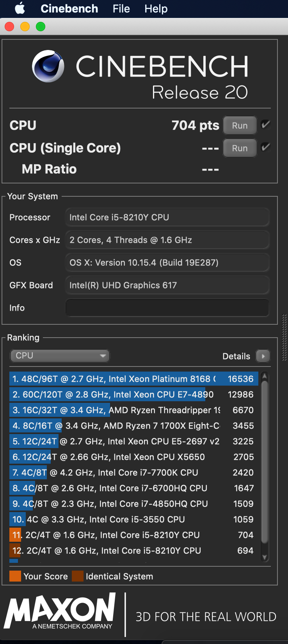This screenshot has height=644, width=288.
Task: Toggle the CPU test checkbox
Action: pyautogui.click(x=265, y=125)
